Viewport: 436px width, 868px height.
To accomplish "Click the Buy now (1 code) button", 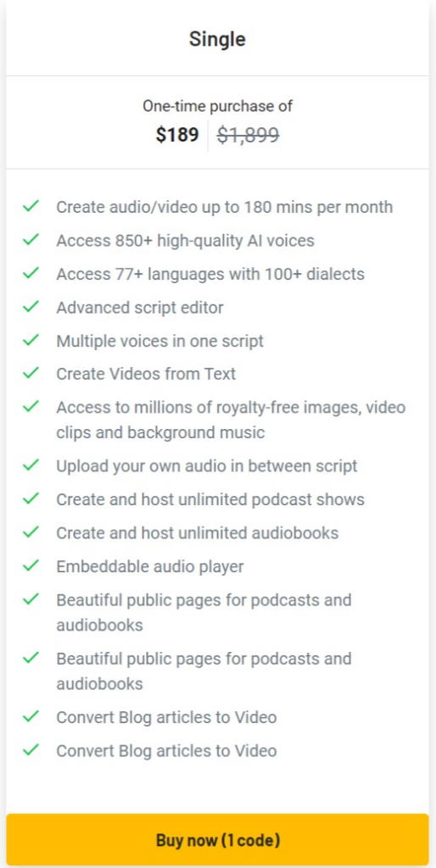I will point(218,840).
